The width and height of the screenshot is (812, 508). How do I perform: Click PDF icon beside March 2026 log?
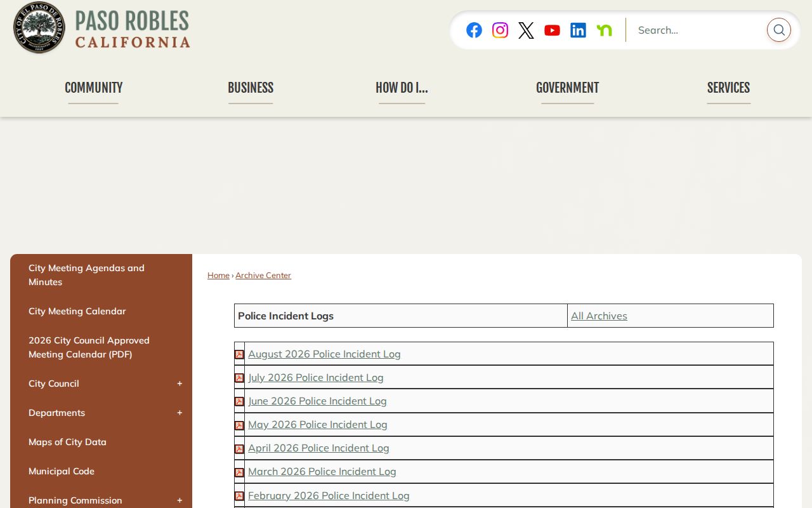(239, 472)
